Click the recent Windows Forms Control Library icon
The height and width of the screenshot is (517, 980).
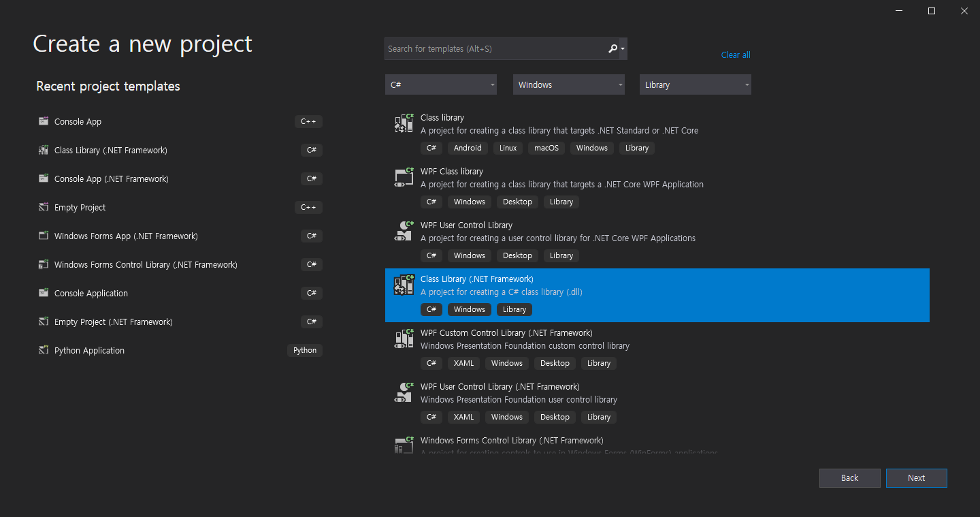(x=44, y=264)
